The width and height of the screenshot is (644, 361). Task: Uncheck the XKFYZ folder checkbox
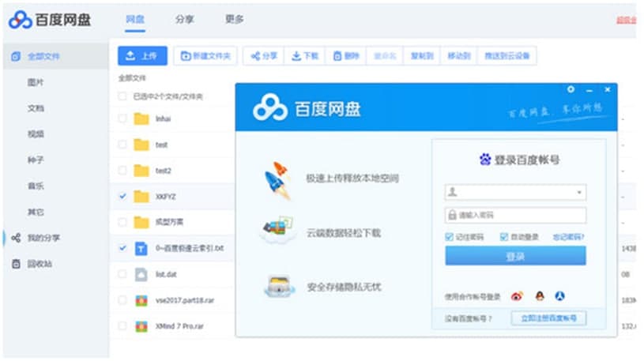(x=122, y=197)
